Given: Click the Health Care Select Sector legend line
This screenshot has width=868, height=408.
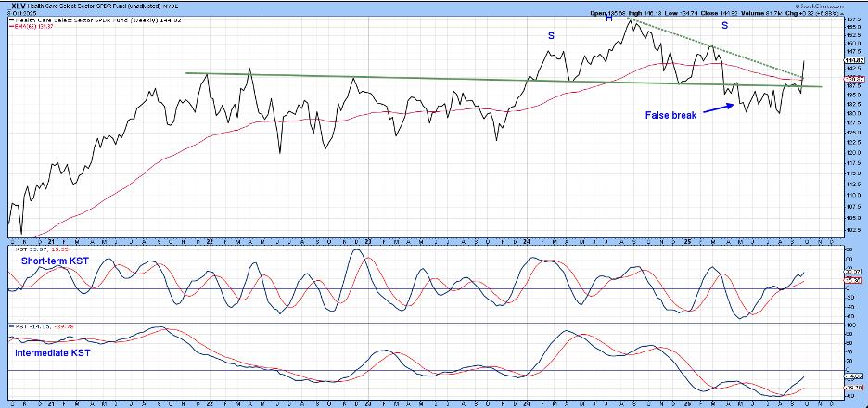Looking at the screenshot, I should pyautogui.click(x=93, y=19).
